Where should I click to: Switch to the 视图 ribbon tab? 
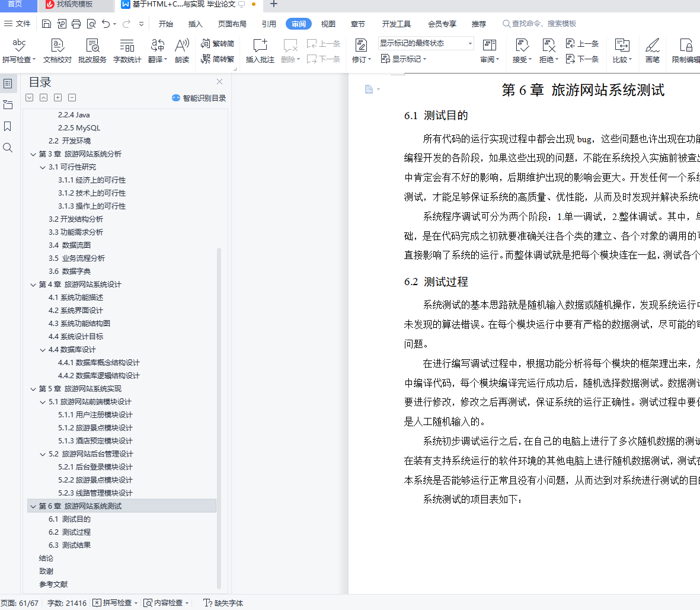coord(328,24)
